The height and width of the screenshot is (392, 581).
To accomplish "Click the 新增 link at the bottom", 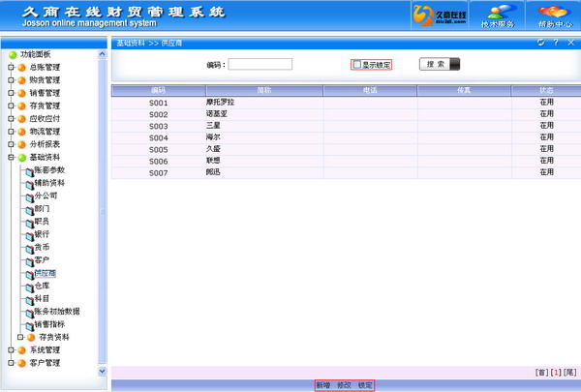I will point(323,385).
